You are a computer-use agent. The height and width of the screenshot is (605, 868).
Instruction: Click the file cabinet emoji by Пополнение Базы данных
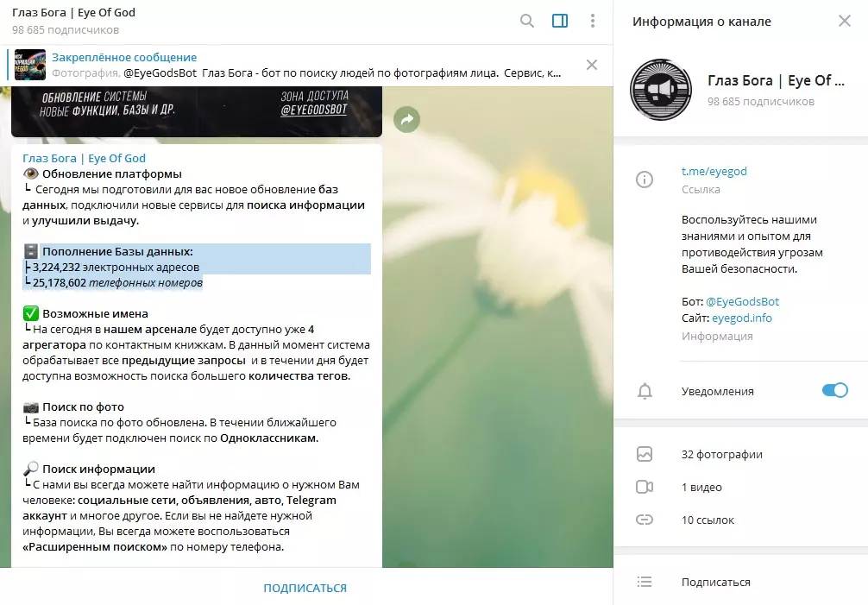(x=31, y=251)
